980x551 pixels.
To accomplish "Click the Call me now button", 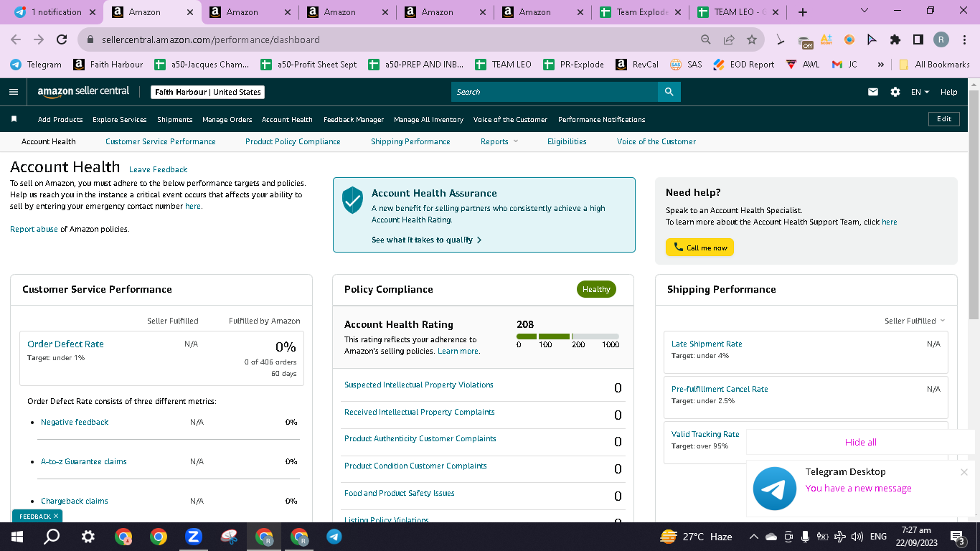I will point(699,248).
